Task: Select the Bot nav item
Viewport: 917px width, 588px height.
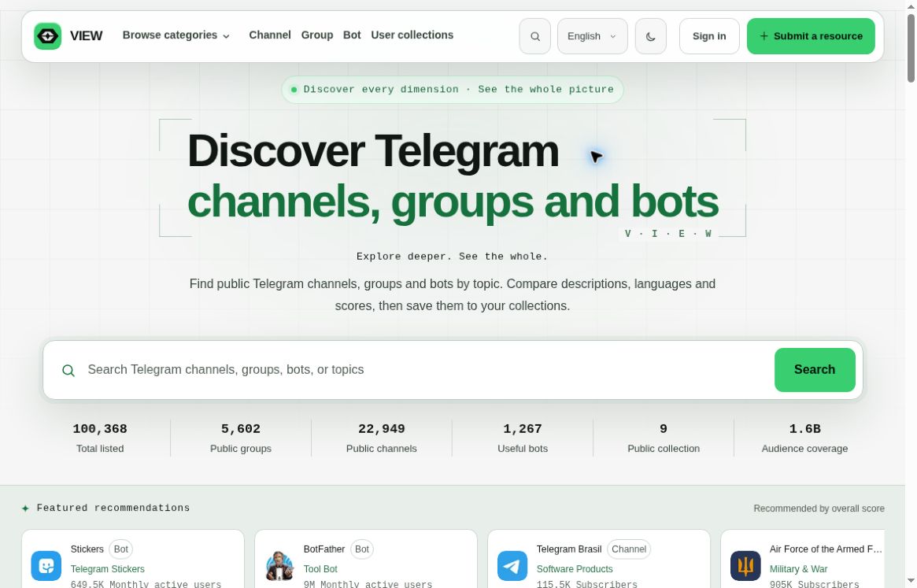Action: [x=352, y=35]
